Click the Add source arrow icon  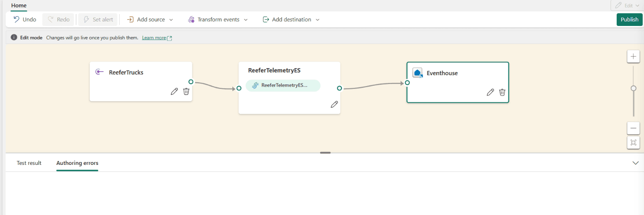(130, 19)
